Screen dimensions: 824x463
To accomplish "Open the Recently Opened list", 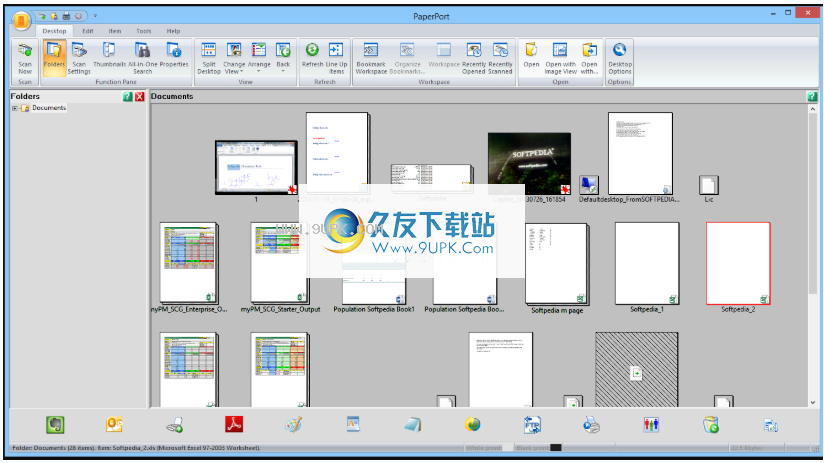I will click(473, 58).
